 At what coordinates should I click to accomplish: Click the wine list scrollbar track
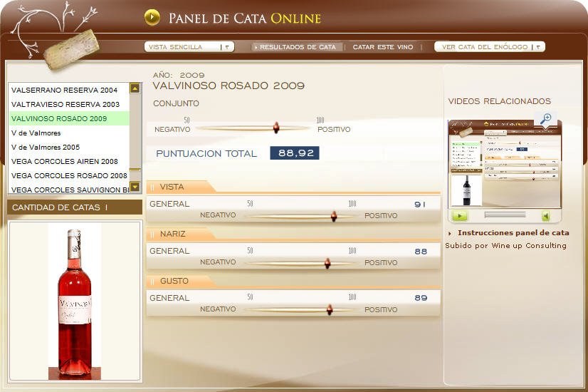[x=135, y=137]
